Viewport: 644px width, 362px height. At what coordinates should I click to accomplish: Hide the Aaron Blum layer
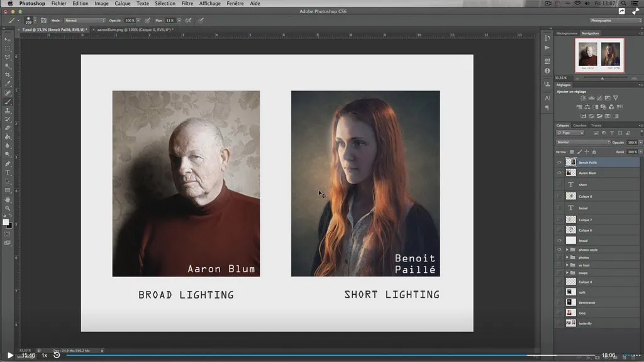(x=559, y=173)
